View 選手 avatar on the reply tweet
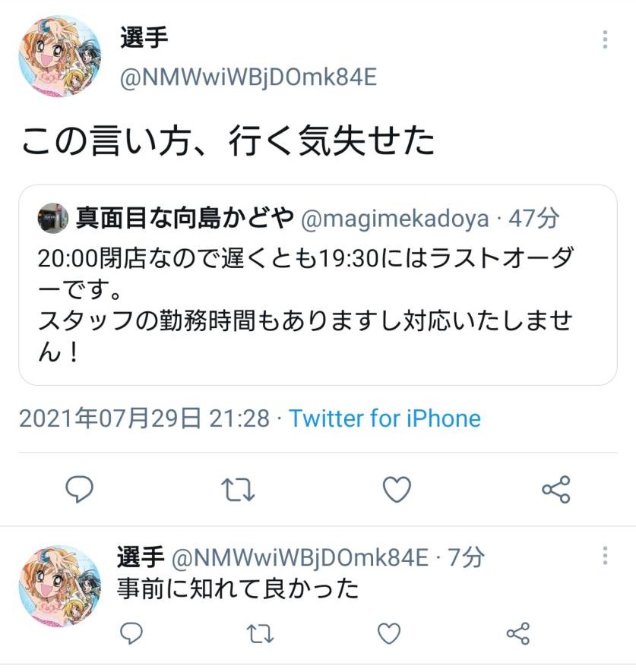Viewport: 636px width, 672px height. click(59, 586)
